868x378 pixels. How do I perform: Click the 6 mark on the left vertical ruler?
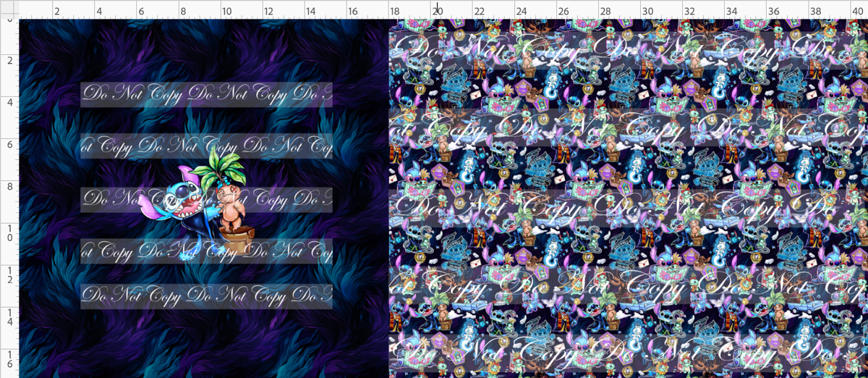10,145
